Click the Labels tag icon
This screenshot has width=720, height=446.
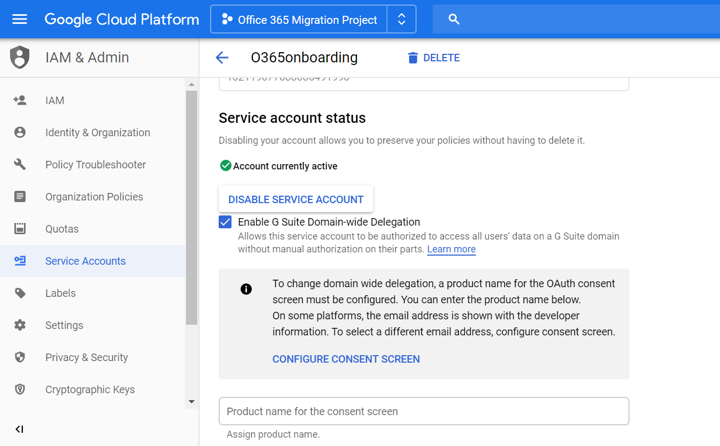click(x=20, y=293)
